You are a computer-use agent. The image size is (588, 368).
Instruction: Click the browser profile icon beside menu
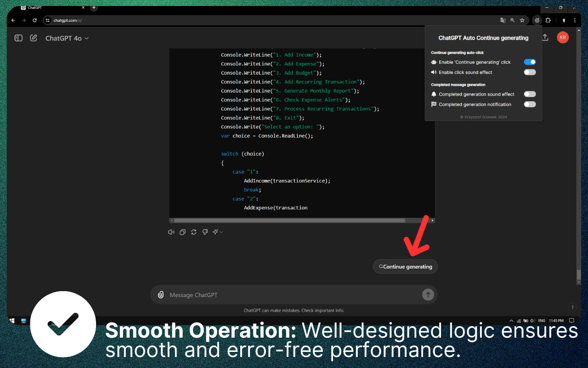[564, 20]
